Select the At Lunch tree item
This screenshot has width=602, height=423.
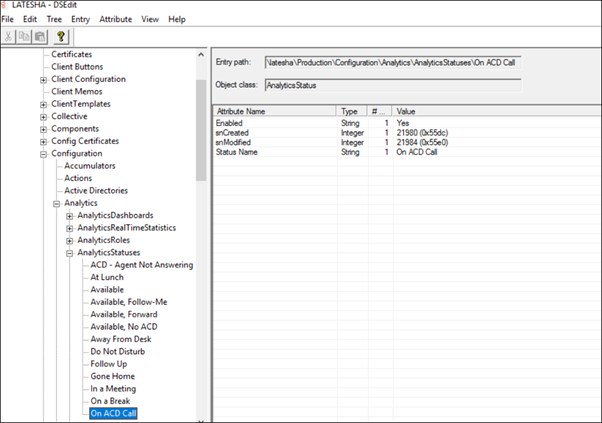tap(106, 277)
